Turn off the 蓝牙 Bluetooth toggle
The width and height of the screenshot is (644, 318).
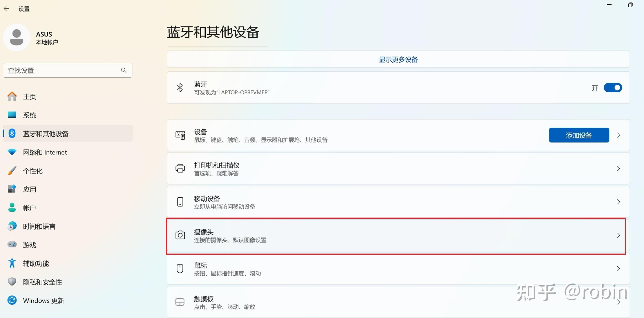pos(613,88)
